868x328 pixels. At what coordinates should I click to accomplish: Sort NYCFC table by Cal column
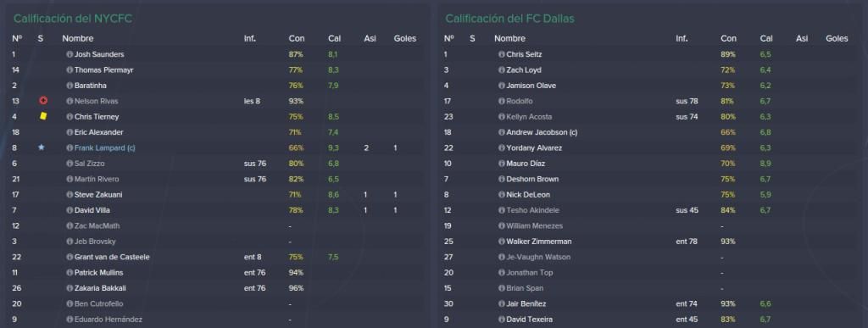pos(334,39)
